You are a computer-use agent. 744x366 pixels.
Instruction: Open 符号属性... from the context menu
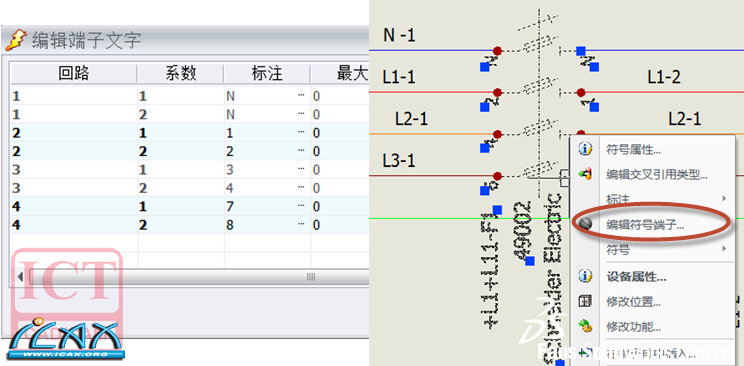[633, 150]
